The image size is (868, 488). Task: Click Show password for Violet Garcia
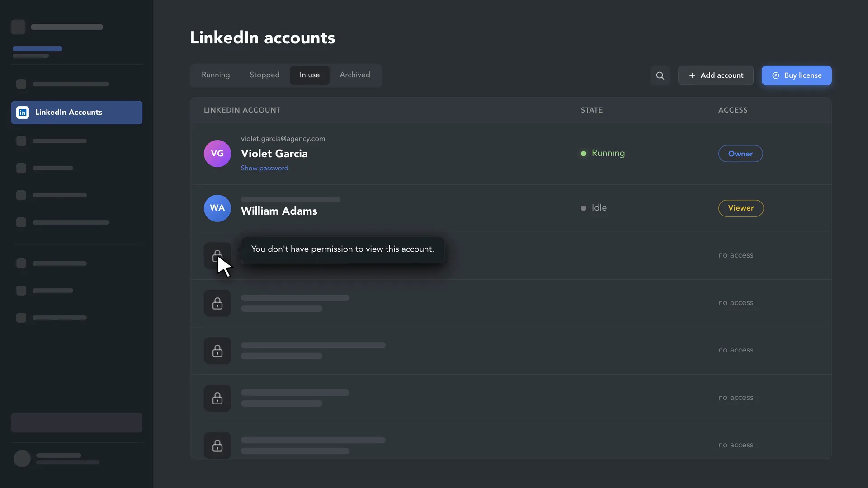pyautogui.click(x=264, y=168)
